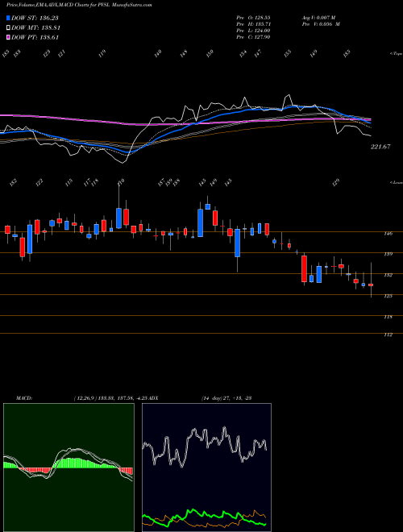The width and height of the screenshot is (403, 532).
Task: Click the 125 price level axis label
Action: point(388,296)
